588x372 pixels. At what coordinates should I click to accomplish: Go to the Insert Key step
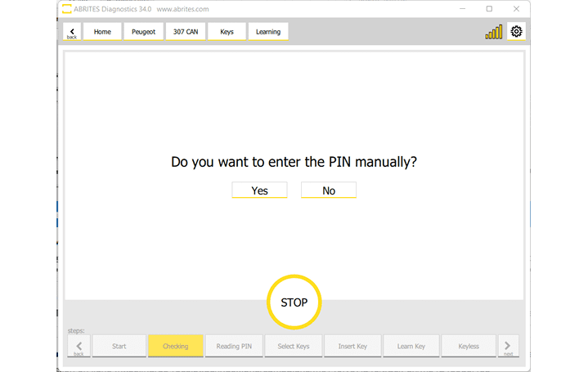[x=352, y=346]
